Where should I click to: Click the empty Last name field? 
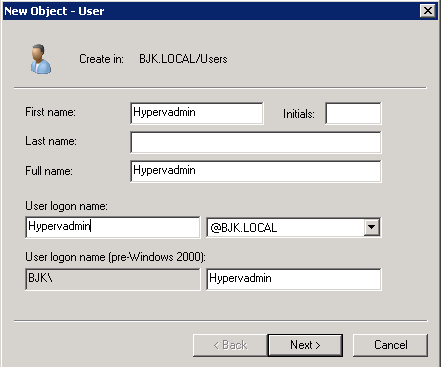click(x=256, y=142)
